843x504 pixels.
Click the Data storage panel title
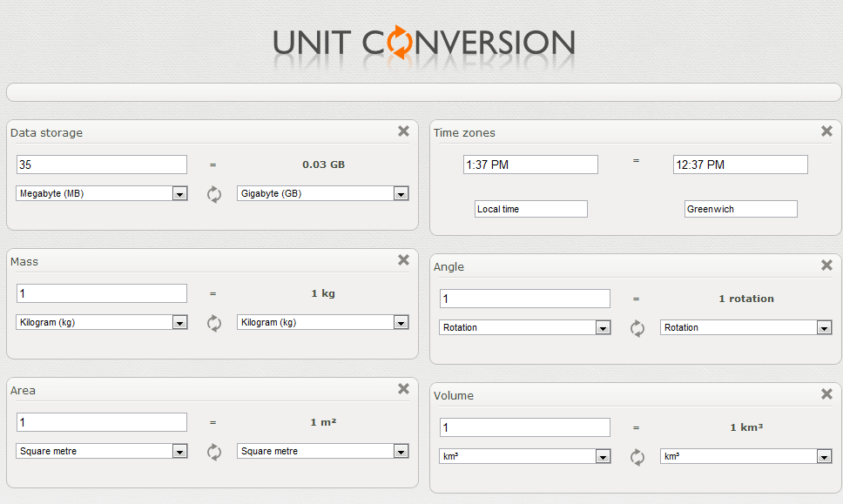pos(47,132)
